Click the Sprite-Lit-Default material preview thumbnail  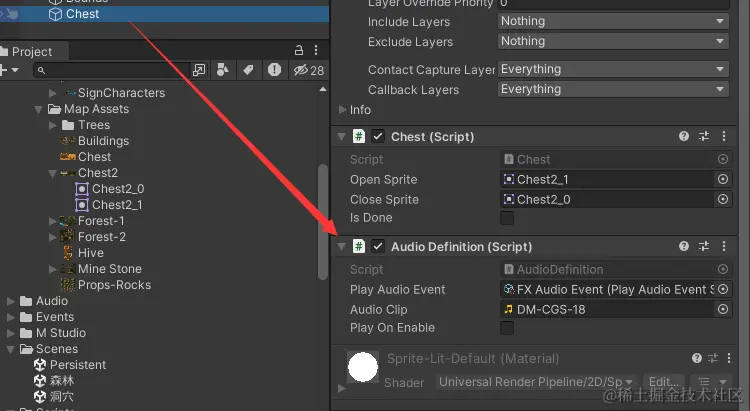coord(363,367)
